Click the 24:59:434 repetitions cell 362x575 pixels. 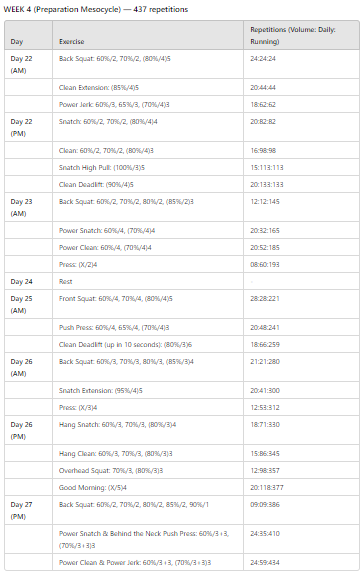tap(301, 562)
